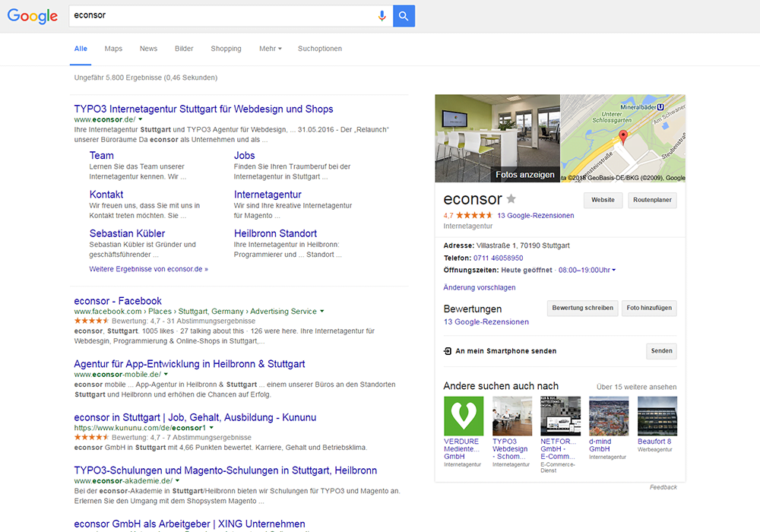Expand dropdown arrow beside econsor-akademie.de URL
Image resolution: width=760 pixels, height=532 pixels.
tap(177, 480)
